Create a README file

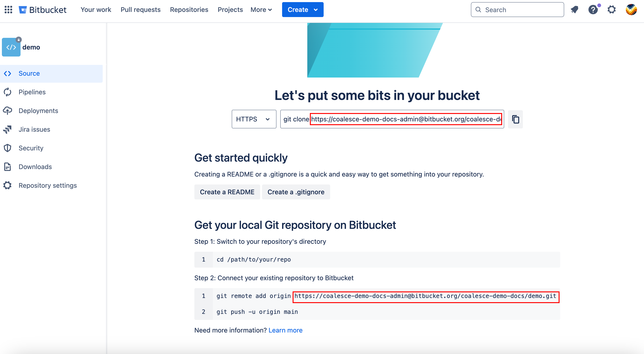[x=227, y=192]
